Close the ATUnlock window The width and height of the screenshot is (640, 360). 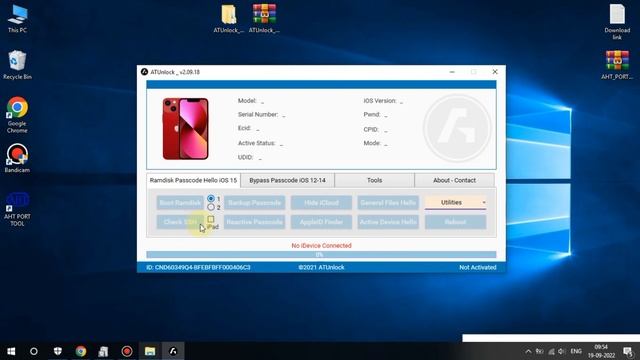[495, 72]
